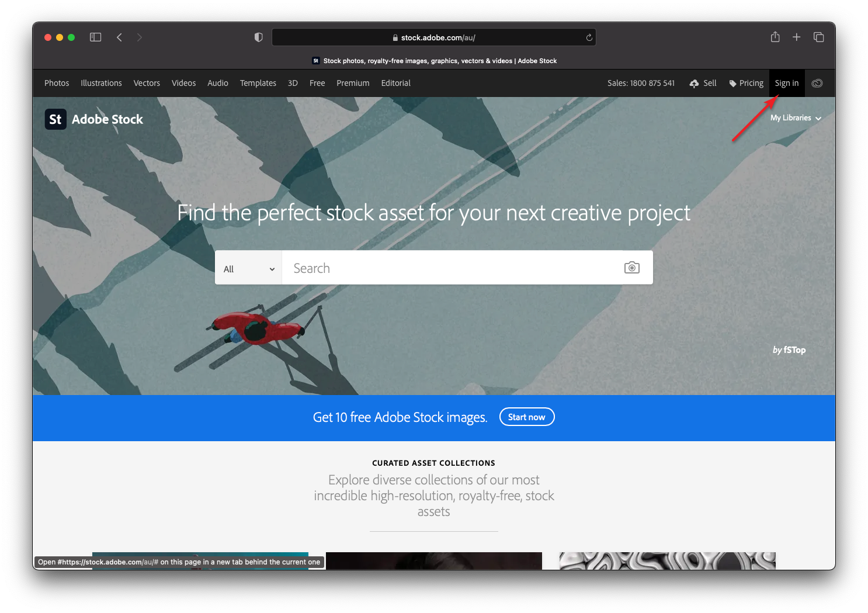868x613 pixels.
Task: Expand the All category dropdown
Action: [248, 269]
